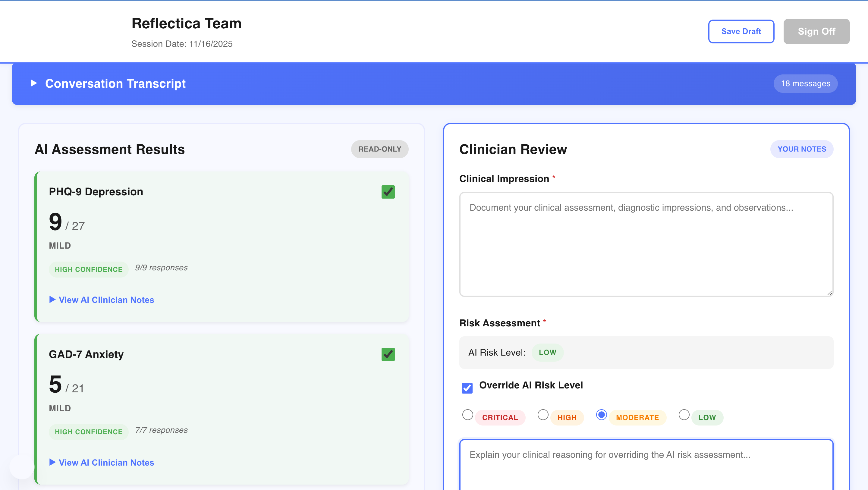Screen dimensions: 868x490
Task: Focus the override reasoning explanation text box
Action: (646, 467)
